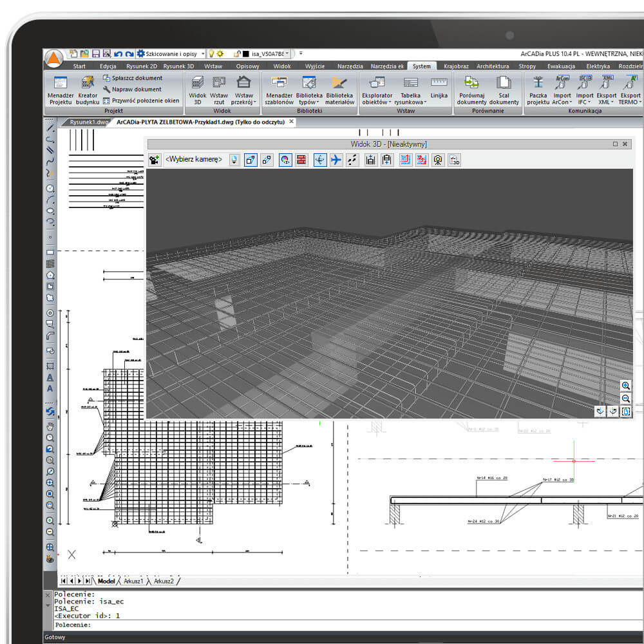This screenshot has height=644, width=644.
Task: Expand the Wybierz kamerę camera dropdown
Action: click(x=234, y=160)
